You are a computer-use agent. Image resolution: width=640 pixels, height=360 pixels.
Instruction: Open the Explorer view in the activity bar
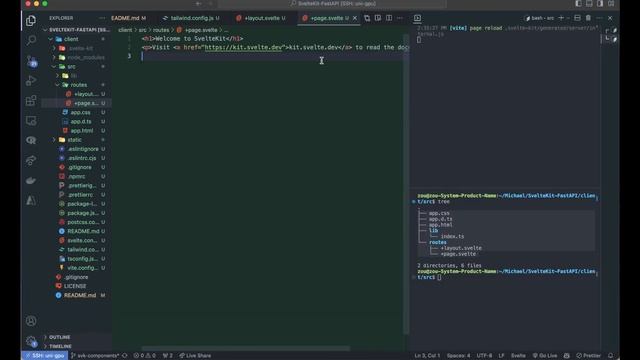coord(31,20)
